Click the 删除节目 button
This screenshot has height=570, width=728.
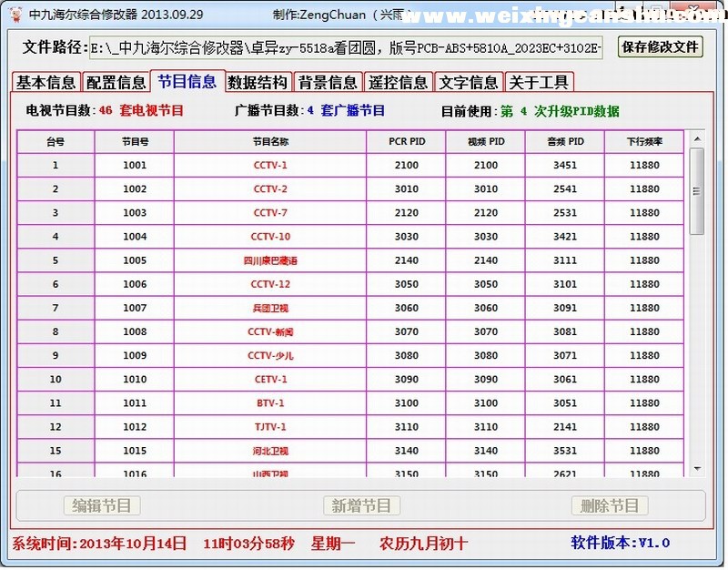click(610, 506)
